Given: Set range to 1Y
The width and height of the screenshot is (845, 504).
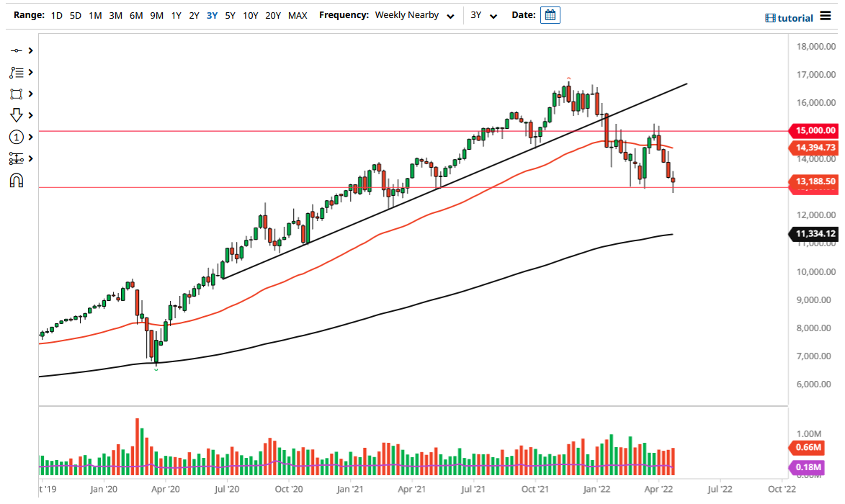Looking at the screenshot, I should [176, 15].
